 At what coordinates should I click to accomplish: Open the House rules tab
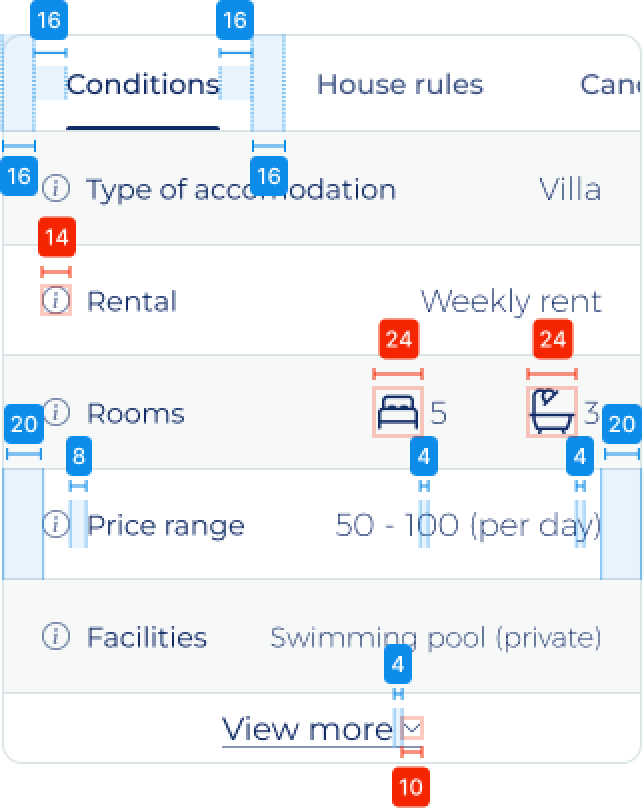[399, 85]
